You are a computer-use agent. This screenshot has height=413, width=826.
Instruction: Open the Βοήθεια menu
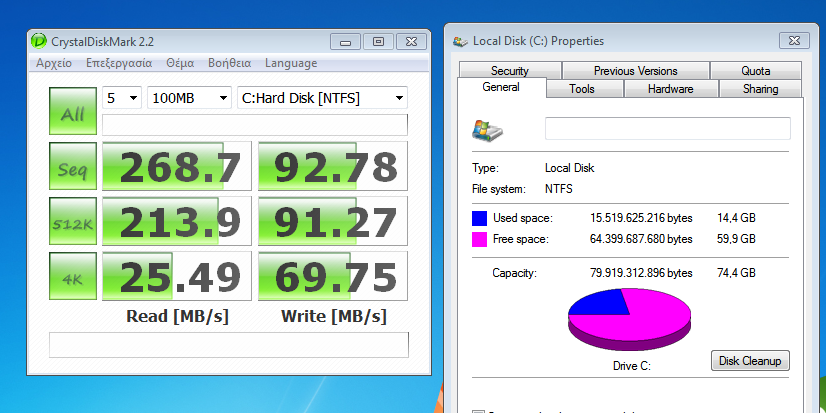coord(229,63)
